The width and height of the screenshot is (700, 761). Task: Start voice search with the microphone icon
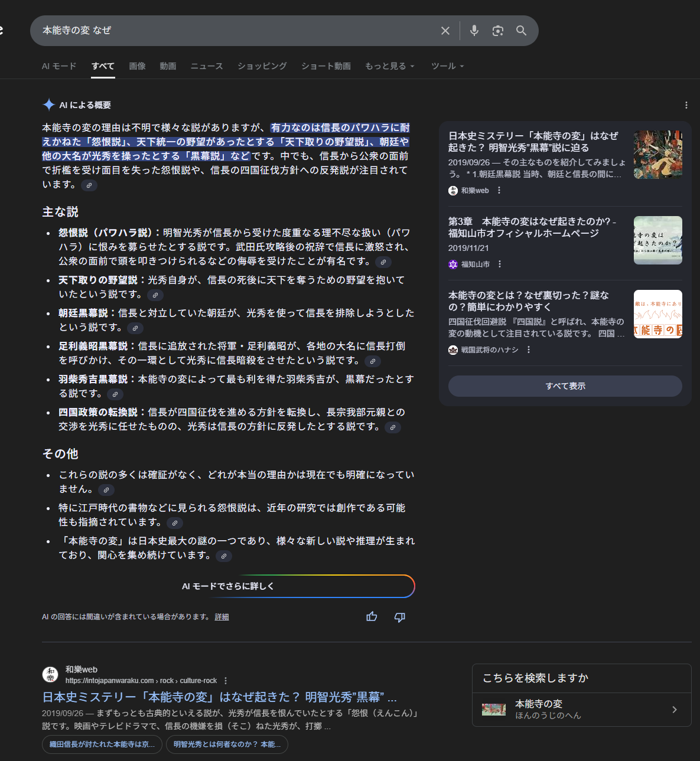point(474,31)
